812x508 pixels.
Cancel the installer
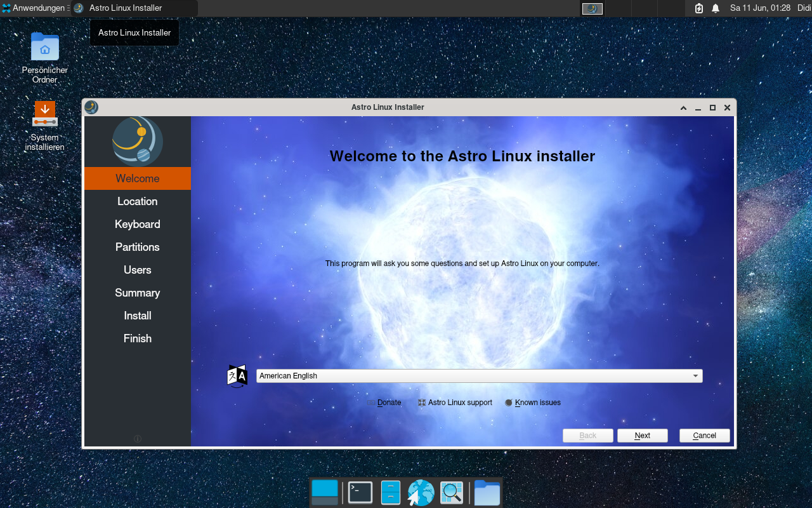click(705, 436)
